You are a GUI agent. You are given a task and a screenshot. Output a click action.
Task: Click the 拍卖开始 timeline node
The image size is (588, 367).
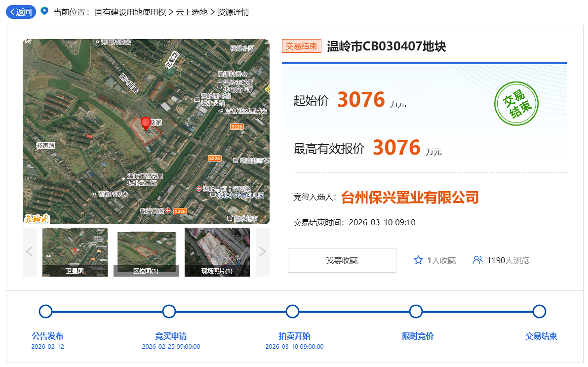292,311
